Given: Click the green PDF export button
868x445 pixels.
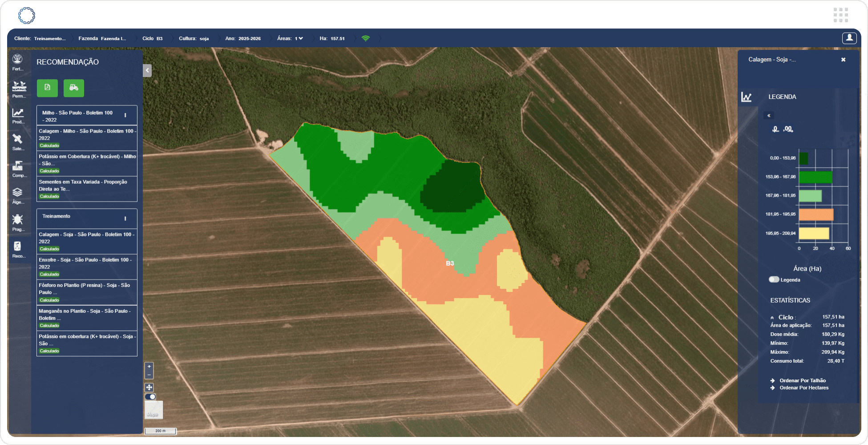Looking at the screenshot, I should pyautogui.click(x=47, y=88).
